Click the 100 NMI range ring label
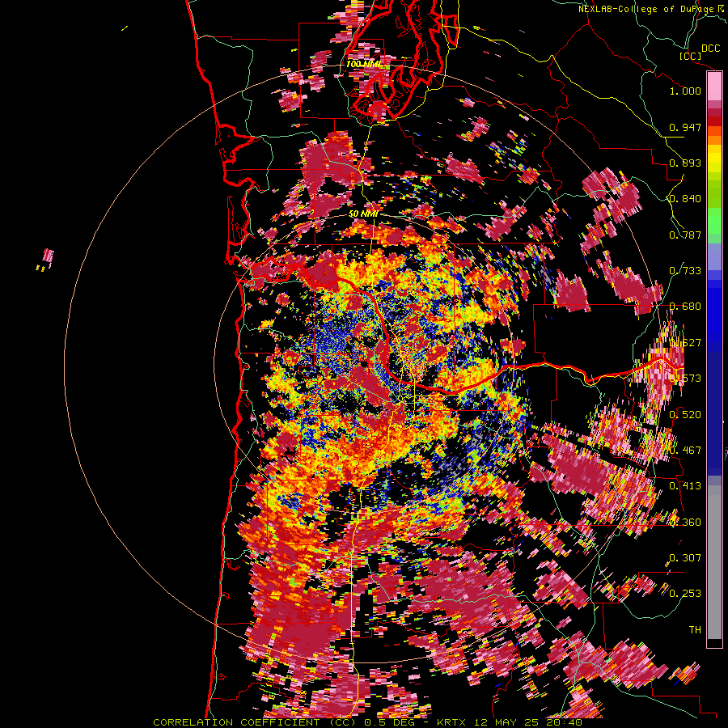The image size is (728, 728). 363,64
